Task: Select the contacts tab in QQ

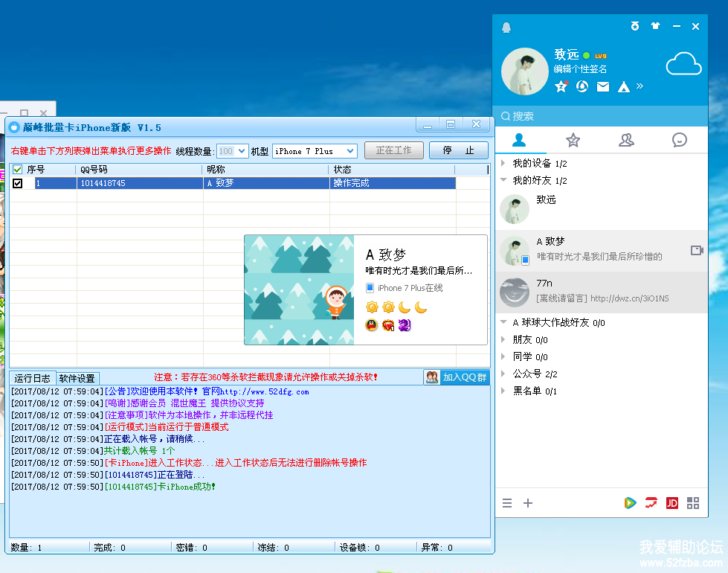Action: (519, 140)
